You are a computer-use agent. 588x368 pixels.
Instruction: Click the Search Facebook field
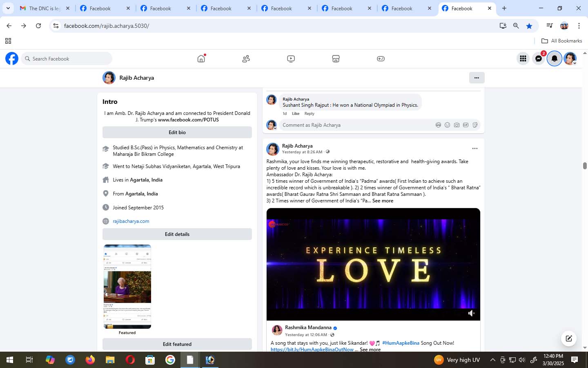[x=67, y=58]
